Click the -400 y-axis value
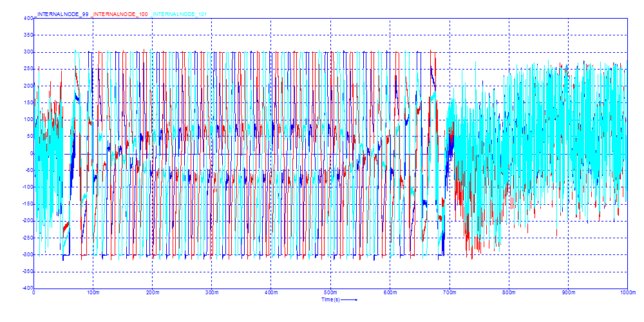 coord(27,289)
